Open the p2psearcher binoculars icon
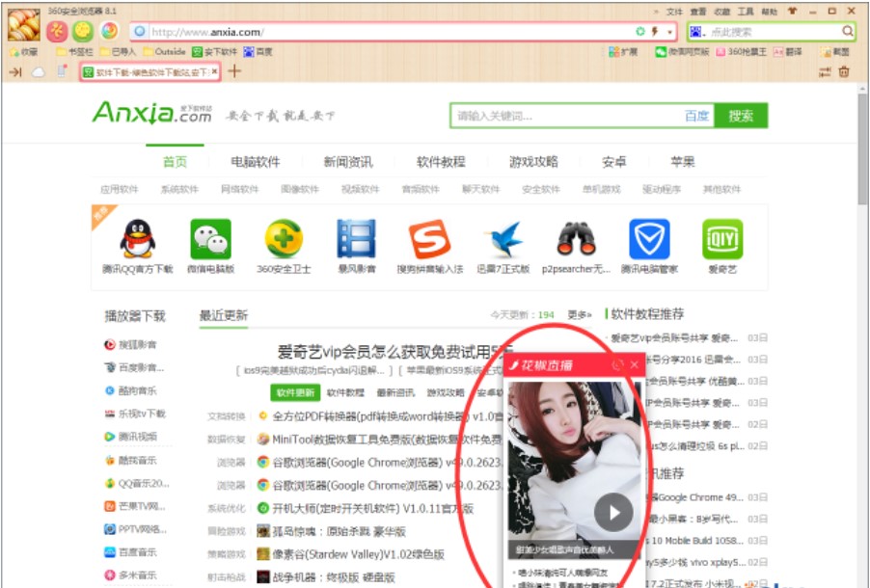Viewport: 870px width, 588px height. [576, 238]
